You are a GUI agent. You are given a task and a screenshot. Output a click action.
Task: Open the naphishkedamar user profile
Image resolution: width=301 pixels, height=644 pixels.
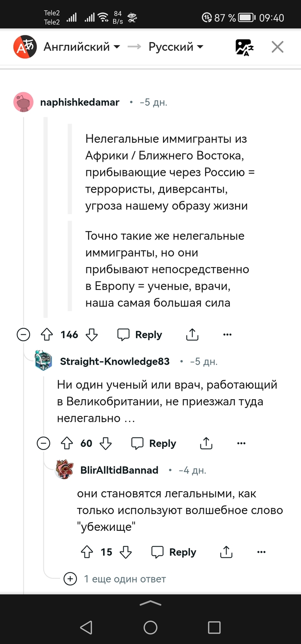click(80, 102)
